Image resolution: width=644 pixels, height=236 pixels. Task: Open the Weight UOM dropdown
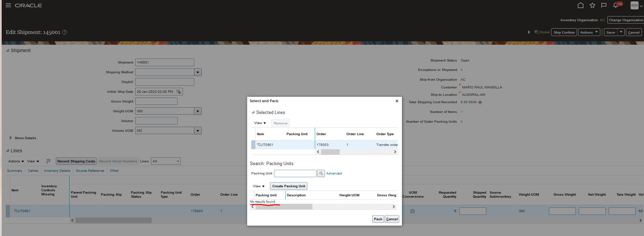tap(198, 111)
